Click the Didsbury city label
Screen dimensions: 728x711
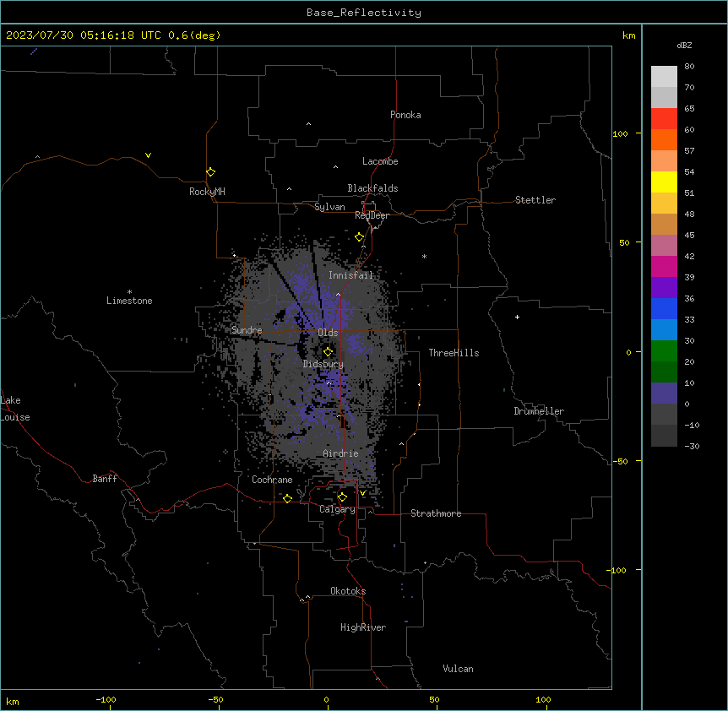click(323, 364)
